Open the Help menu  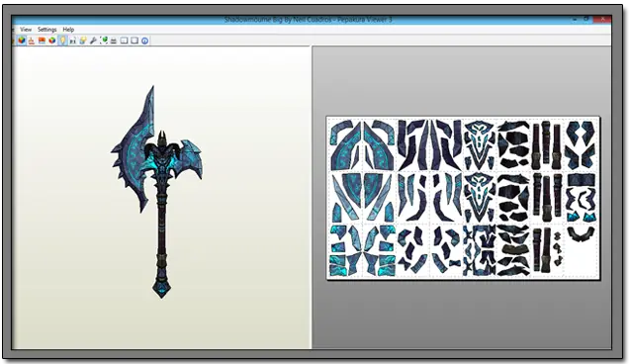68,30
